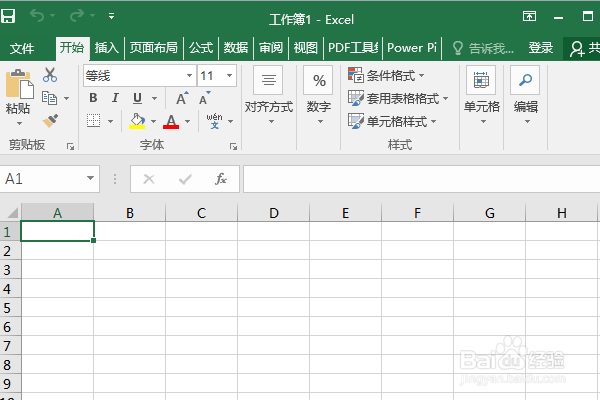Viewport: 600px width, 400px height.
Task: Activate the Format Painter brush
Action: tap(50, 121)
